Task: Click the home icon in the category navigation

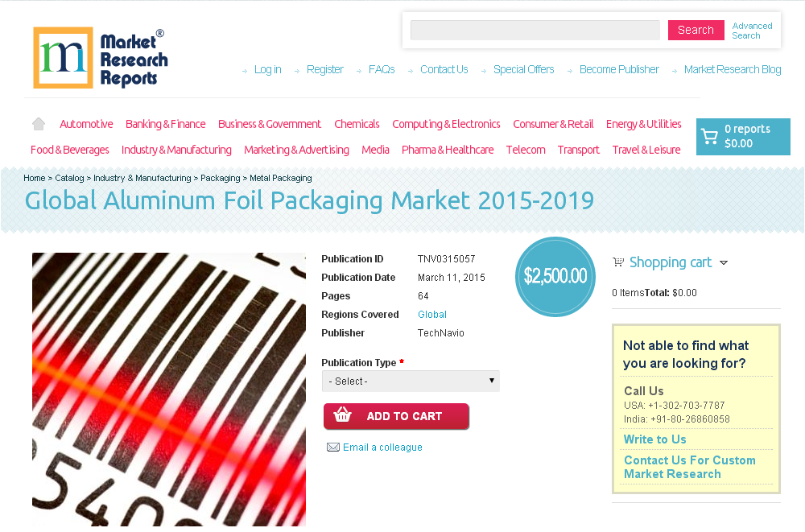Action: pos(38,123)
